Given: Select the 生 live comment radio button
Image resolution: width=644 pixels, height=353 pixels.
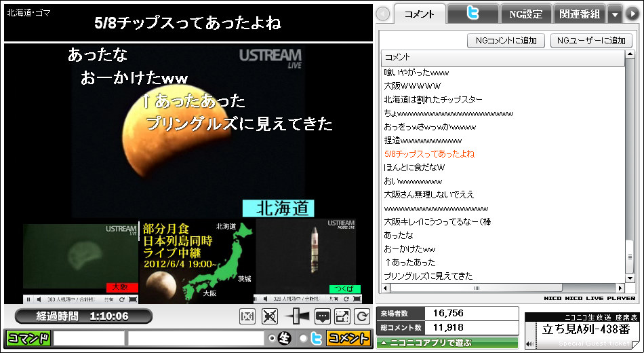Looking at the screenshot, I should pos(272,338).
